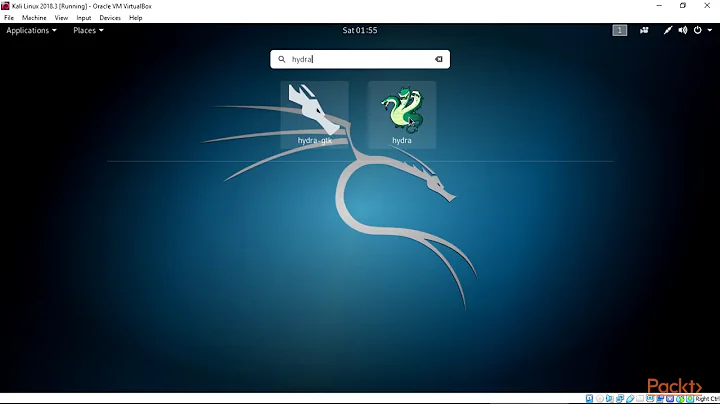
Task: Click the shared folders status icon
Action: coord(640,399)
